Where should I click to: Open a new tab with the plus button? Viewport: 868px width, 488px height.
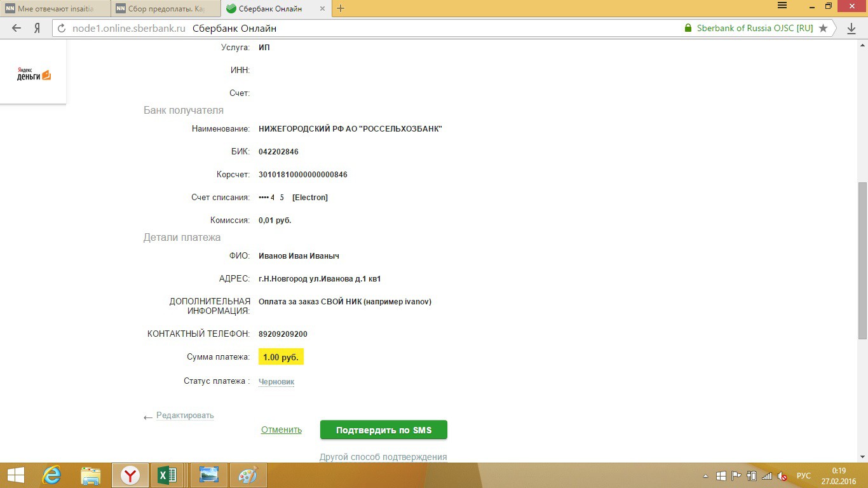341,8
